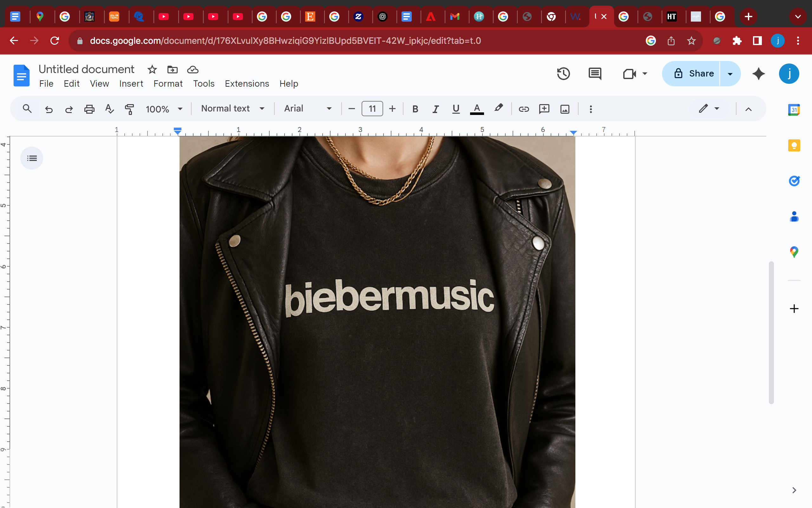Screen dimensions: 812x508
Task: Insert an image from the toolbar
Action: (x=565, y=109)
